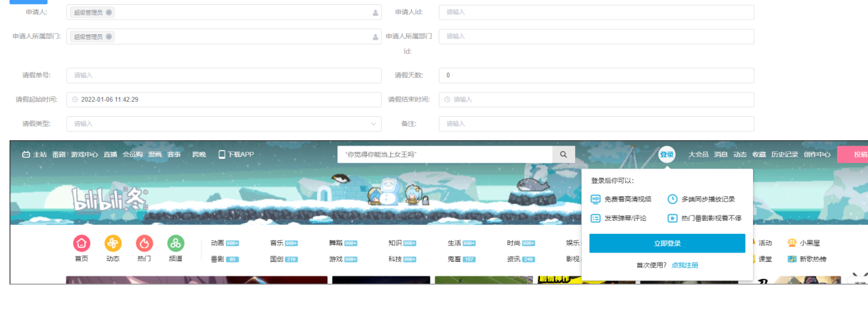This screenshot has height=316, width=868.
Task: Open the 频道 channel icon
Action: (176, 243)
